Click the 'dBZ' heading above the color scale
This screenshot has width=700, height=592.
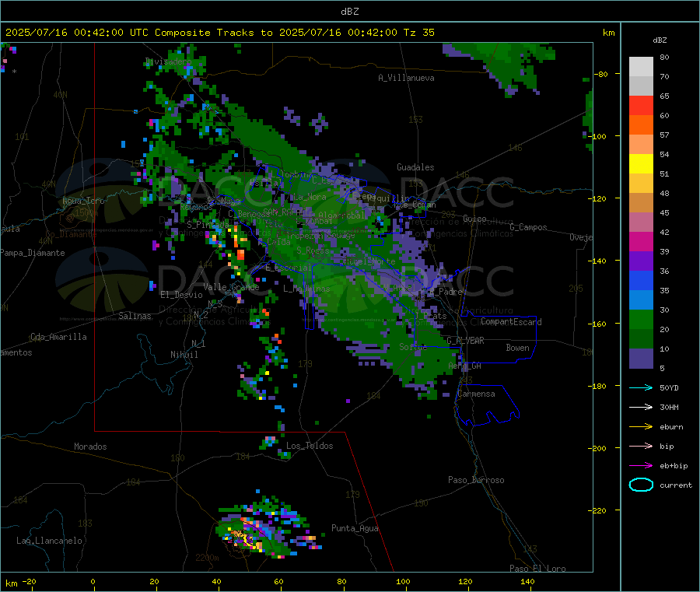point(660,40)
